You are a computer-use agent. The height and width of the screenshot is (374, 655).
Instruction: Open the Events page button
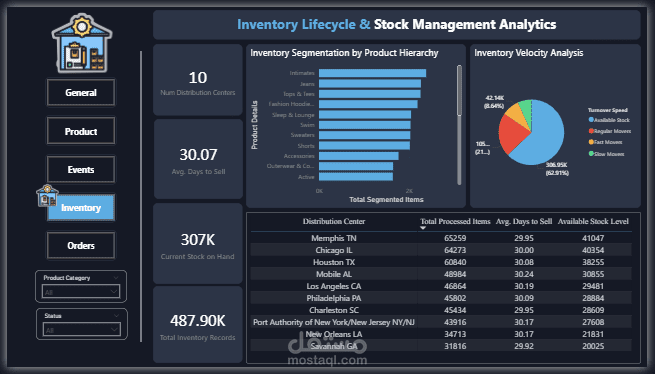81,170
